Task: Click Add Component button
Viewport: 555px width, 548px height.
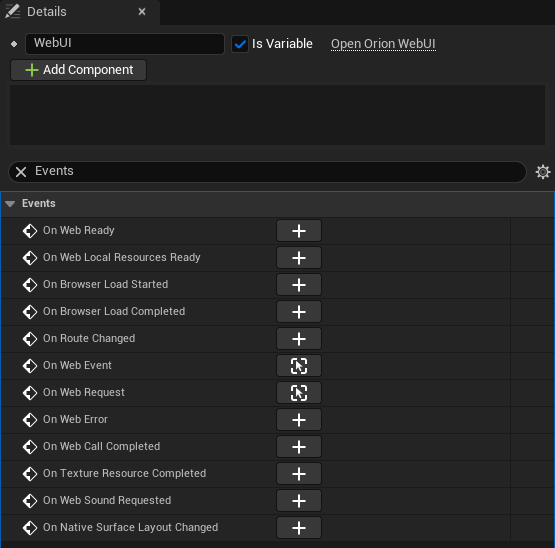Action: [79, 70]
